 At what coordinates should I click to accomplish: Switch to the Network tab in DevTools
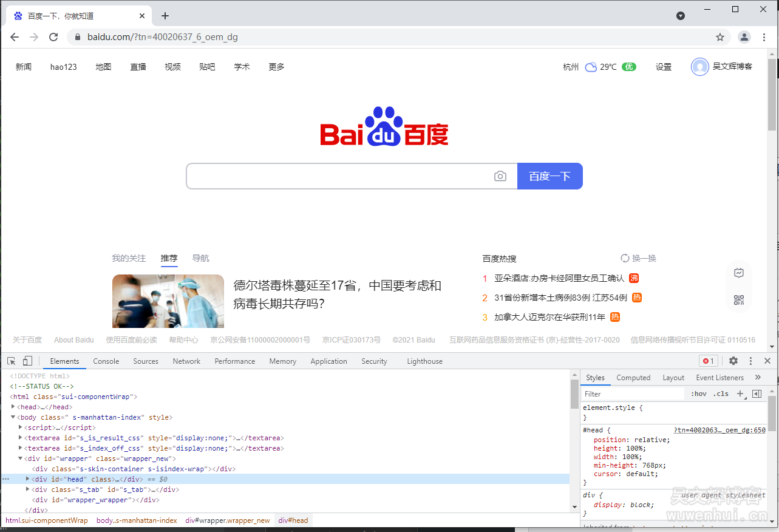[x=186, y=361]
